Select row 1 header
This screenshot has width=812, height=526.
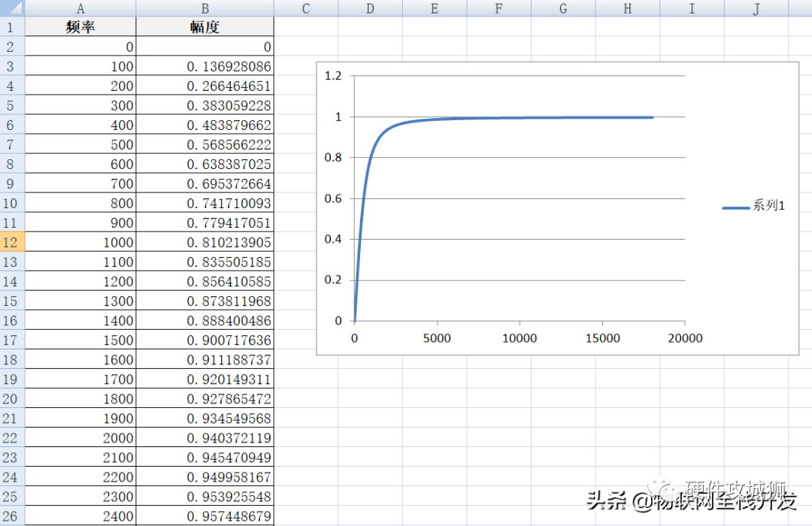click(12, 27)
